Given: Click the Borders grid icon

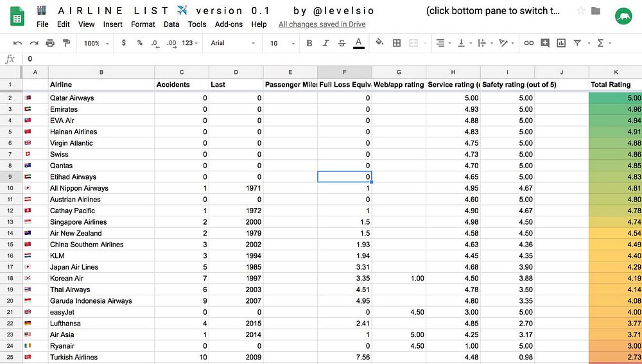Looking at the screenshot, I should (x=397, y=43).
